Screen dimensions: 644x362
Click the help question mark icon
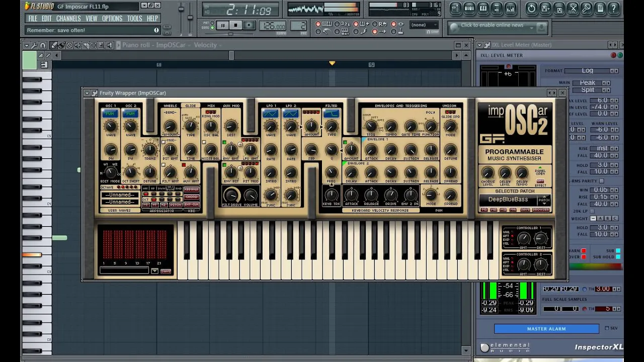tap(614, 8)
